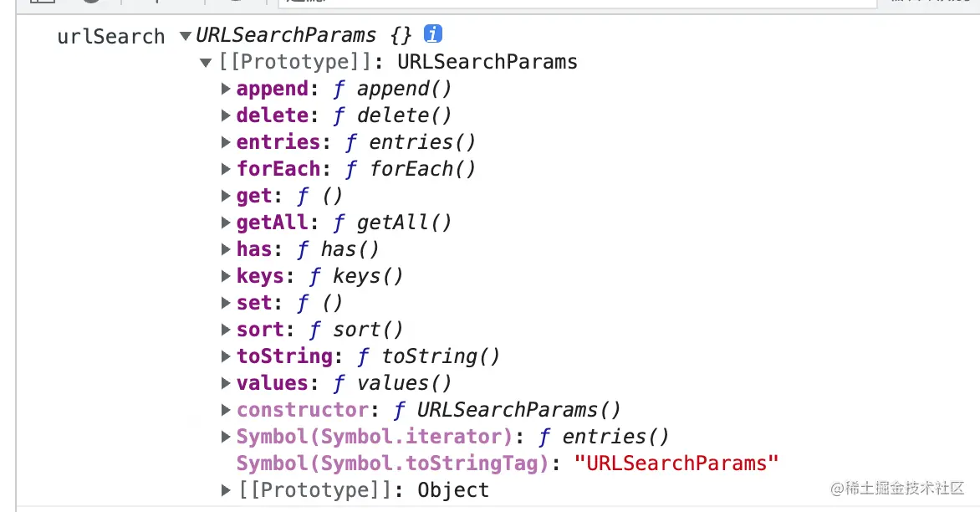Click the 'ƒ keys()' function value
Viewport: 980px width, 512px height.
(355, 276)
